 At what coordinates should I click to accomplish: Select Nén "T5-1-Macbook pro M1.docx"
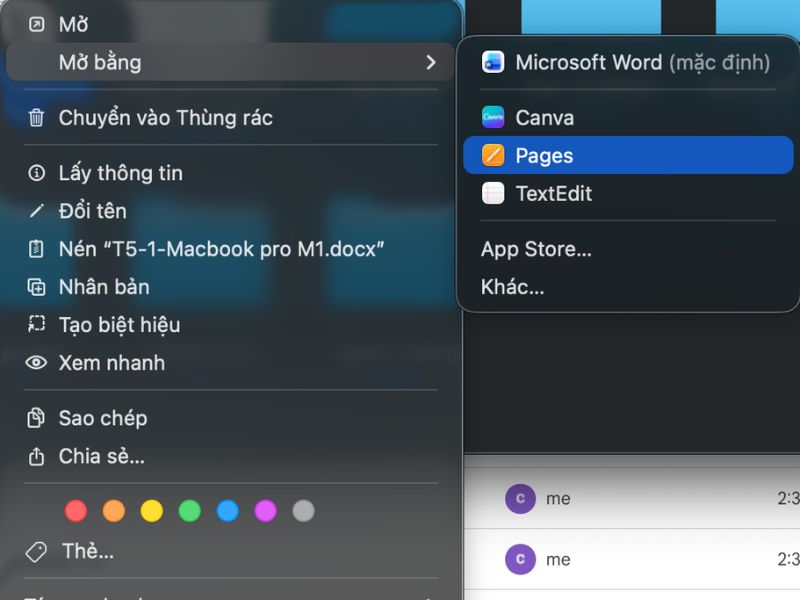pyautogui.click(x=230, y=249)
